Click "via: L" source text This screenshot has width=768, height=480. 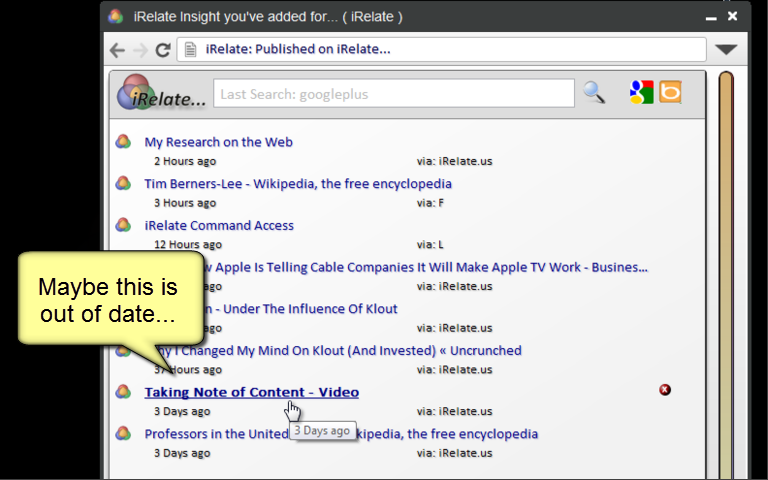tap(430, 244)
